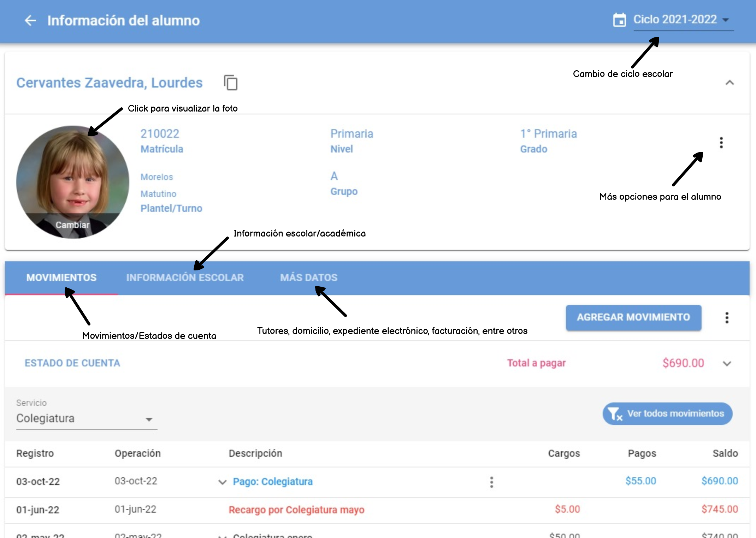The image size is (756, 538).
Task: Click the back arrow in the header
Action: (x=30, y=20)
